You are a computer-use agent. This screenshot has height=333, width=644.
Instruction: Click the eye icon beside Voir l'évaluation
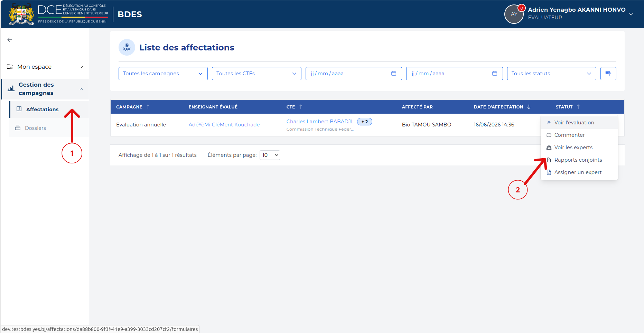[x=549, y=123]
